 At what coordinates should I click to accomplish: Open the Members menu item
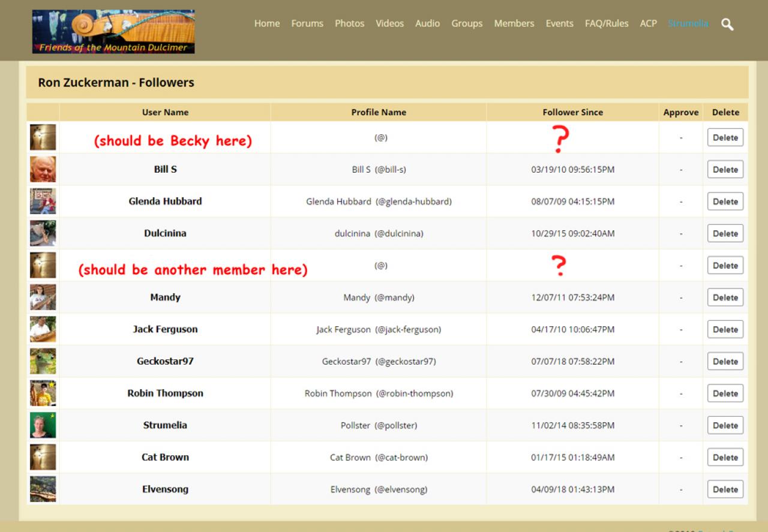tap(514, 23)
